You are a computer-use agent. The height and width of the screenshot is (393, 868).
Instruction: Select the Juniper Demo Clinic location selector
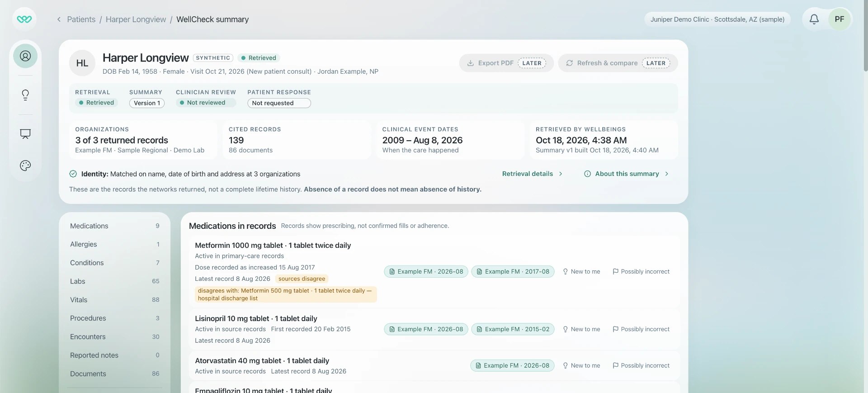click(717, 19)
